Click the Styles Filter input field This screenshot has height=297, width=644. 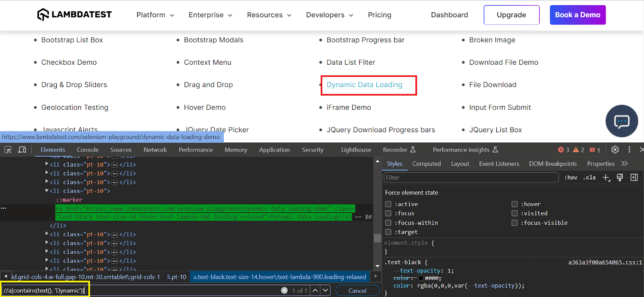click(471, 178)
